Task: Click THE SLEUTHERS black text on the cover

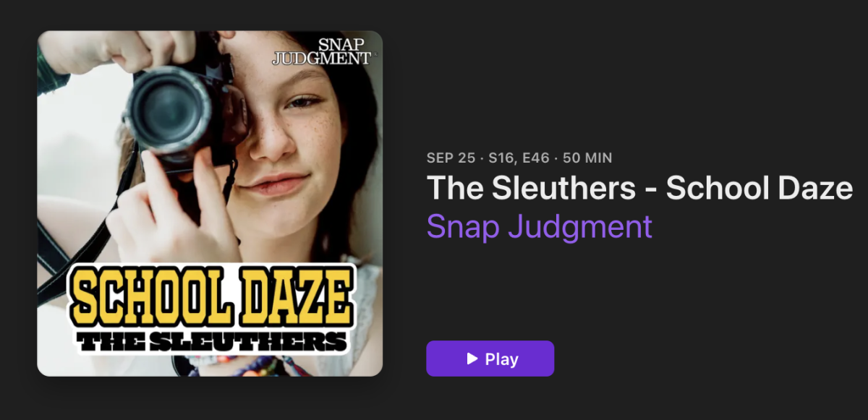Action: point(212,340)
